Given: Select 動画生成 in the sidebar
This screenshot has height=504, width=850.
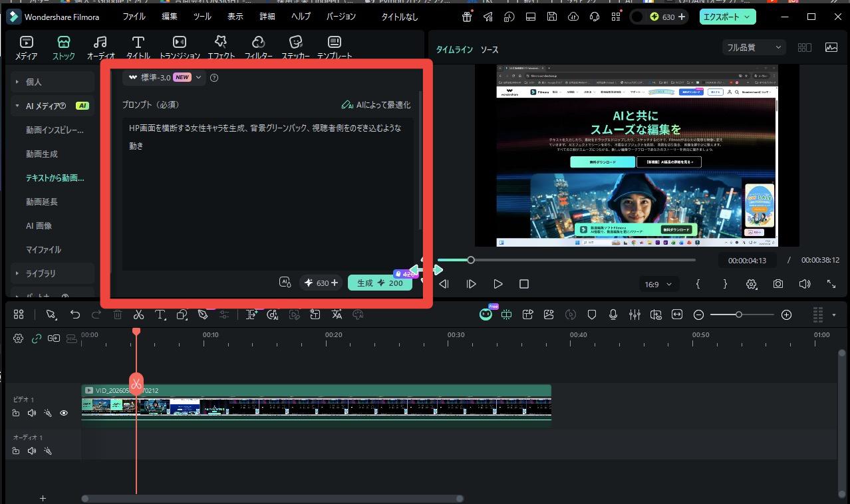Looking at the screenshot, I should pos(42,154).
